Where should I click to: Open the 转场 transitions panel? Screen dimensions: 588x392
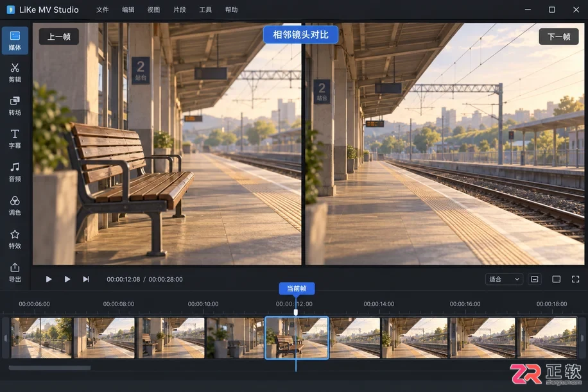coord(15,106)
